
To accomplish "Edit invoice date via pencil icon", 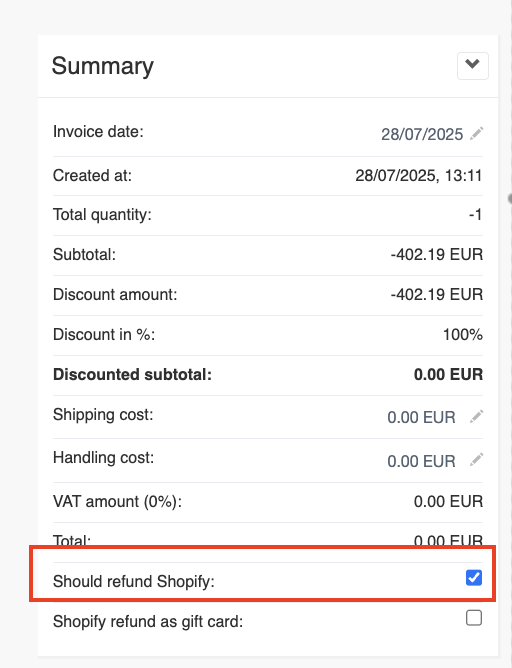I will pos(476,134).
